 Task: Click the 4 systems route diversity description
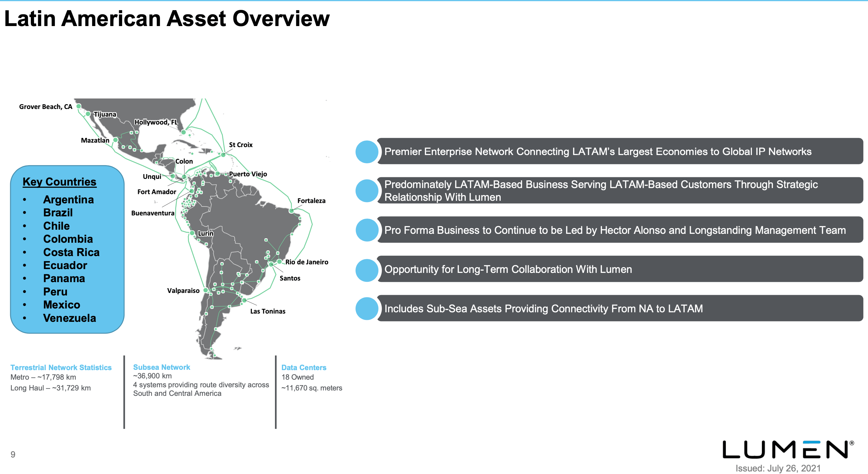click(x=201, y=389)
